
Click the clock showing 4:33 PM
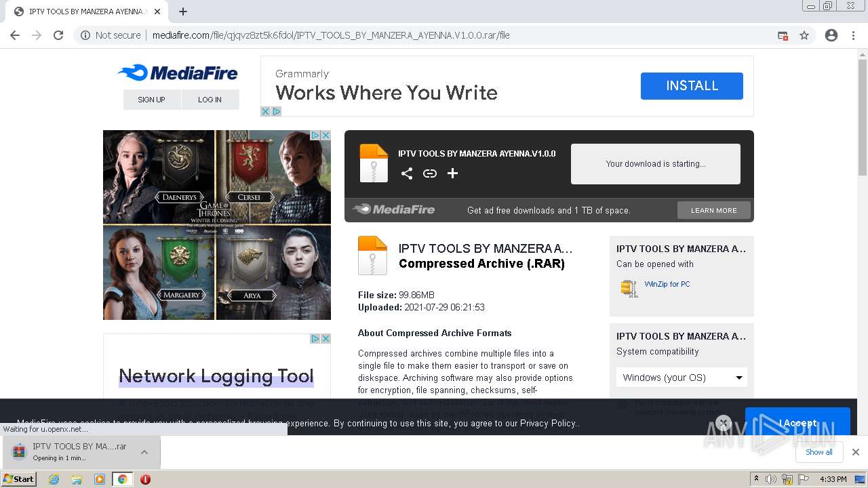click(x=833, y=479)
